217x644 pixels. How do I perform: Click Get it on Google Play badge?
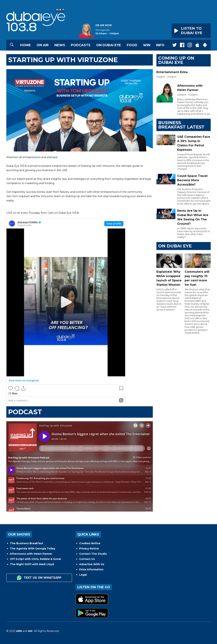tap(92, 613)
